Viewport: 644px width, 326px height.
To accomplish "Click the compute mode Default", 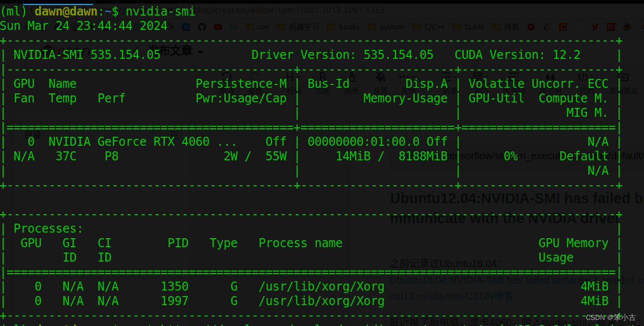I will point(584,156).
